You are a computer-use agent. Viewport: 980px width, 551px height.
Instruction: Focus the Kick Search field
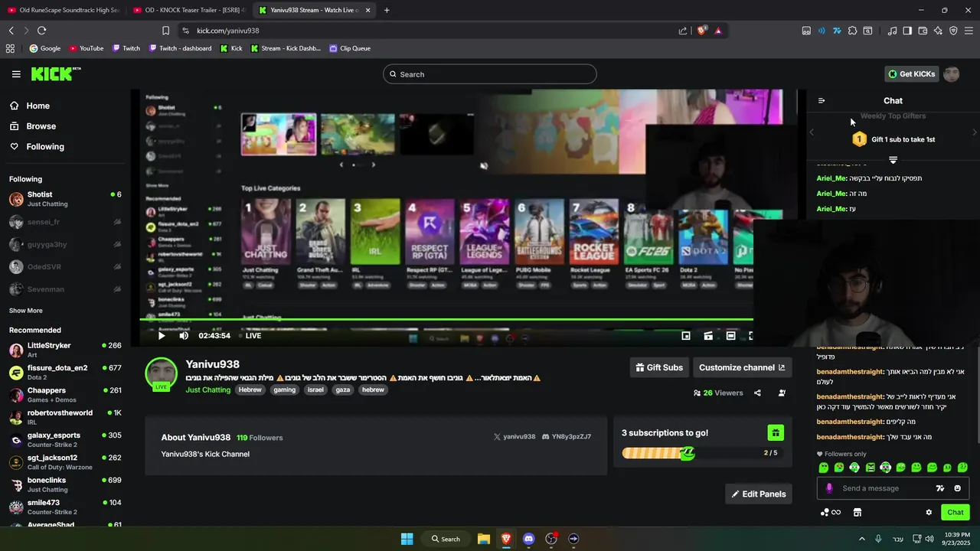(x=490, y=74)
